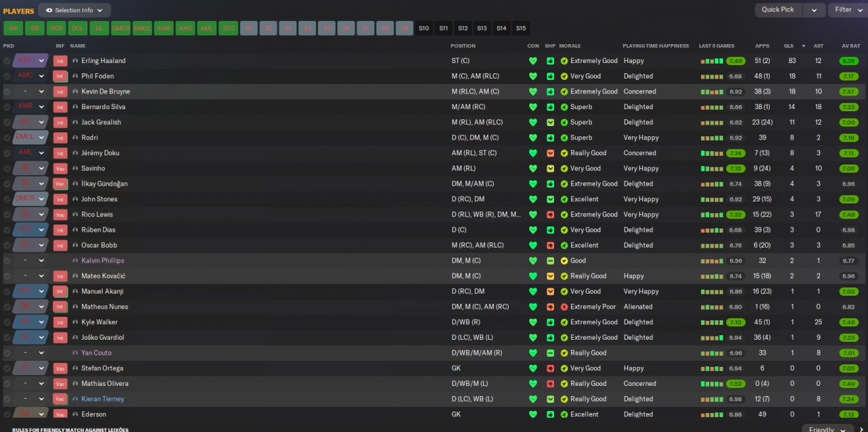Click the morale icon for Phil Foden

pyautogui.click(x=564, y=77)
